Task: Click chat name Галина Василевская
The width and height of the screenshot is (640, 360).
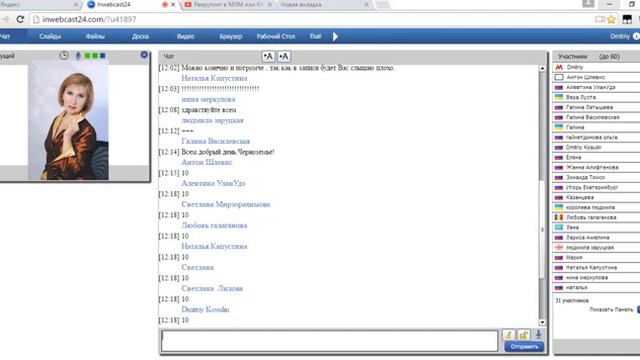Action: coord(216,141)
